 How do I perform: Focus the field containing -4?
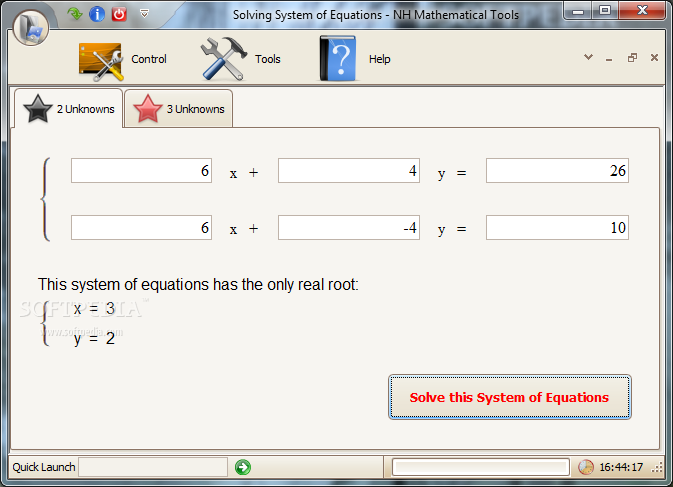[x=349, y=227]
